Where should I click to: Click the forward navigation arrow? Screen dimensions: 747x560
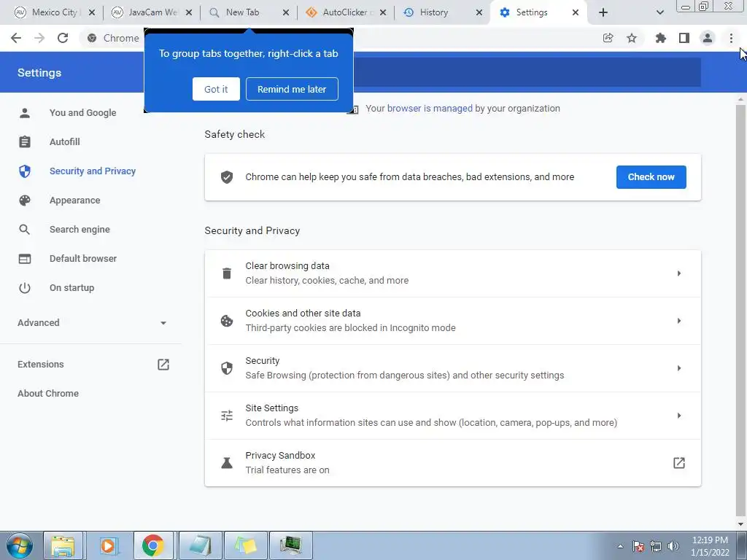pos(39,38)
